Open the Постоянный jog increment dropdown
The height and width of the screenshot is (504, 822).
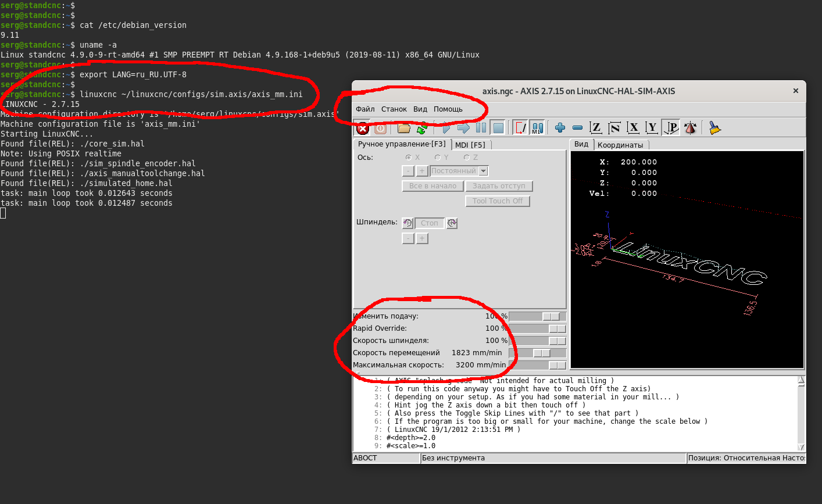[x=459, y=171]
